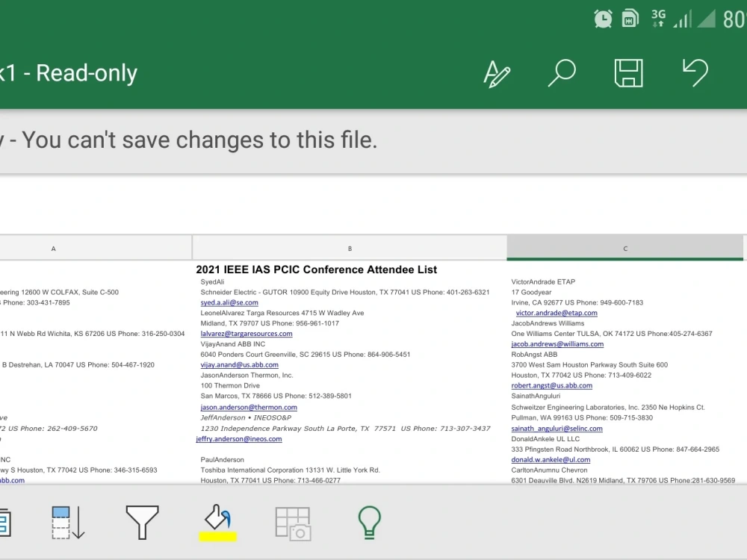Open the search magnifier tool

coord(562,73)
